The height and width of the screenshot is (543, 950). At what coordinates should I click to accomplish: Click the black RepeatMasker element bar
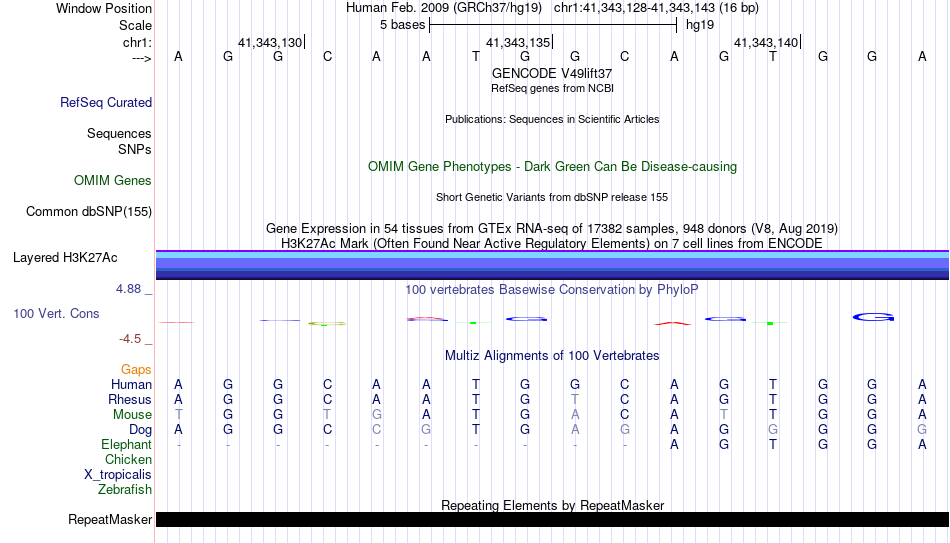point(553,519)
